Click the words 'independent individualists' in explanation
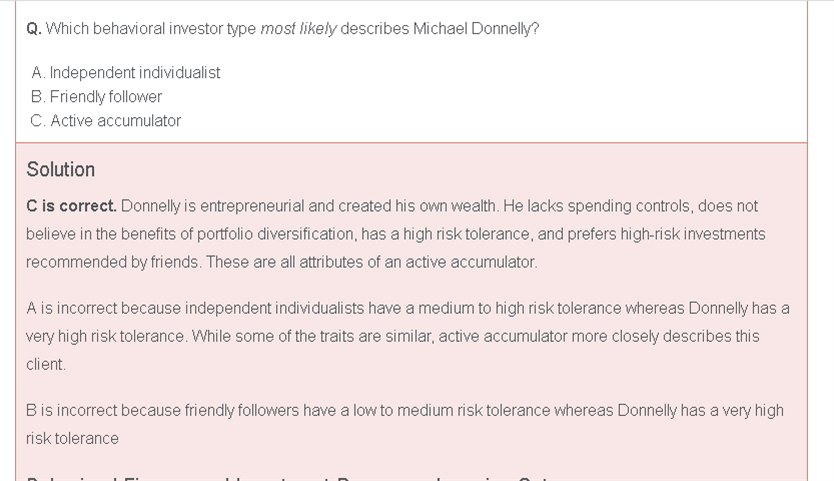This screenshot has height=481, width=834. tap(274, 309)
